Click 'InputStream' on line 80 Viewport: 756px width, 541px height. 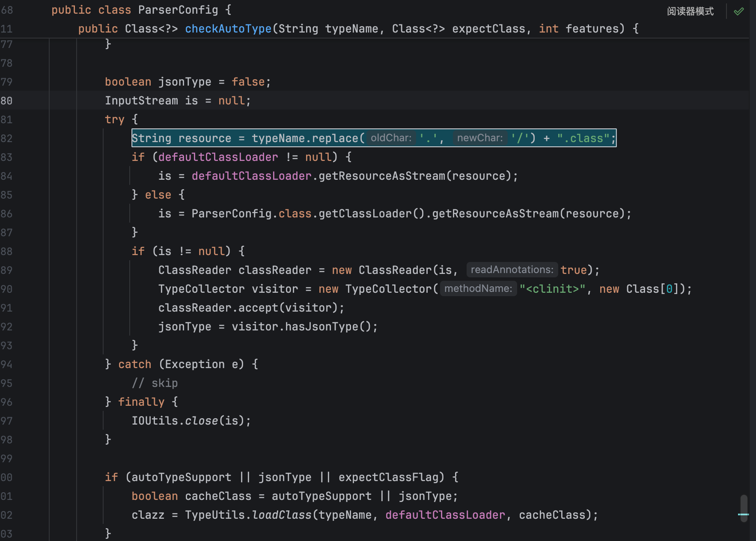click(141, 101)
